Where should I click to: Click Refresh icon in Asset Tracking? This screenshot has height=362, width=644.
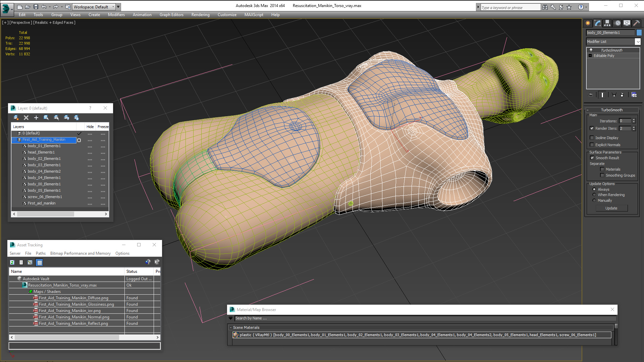pos(12,262)
